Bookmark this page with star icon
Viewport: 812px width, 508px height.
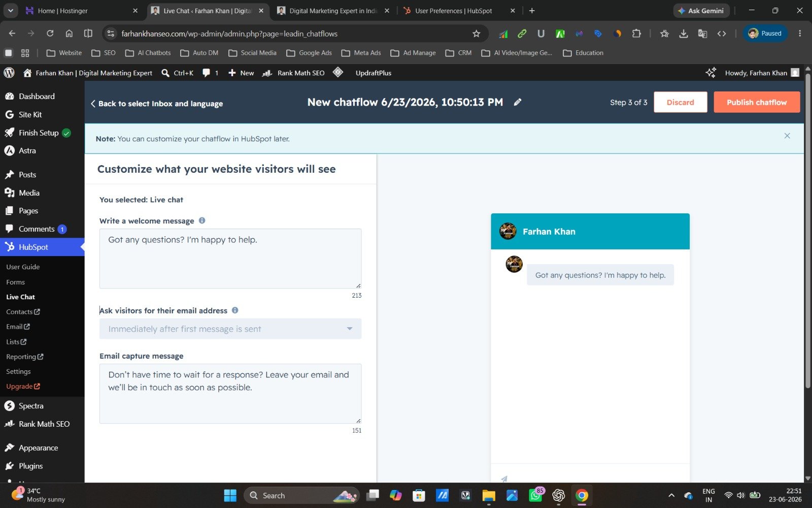click(476, 34)
